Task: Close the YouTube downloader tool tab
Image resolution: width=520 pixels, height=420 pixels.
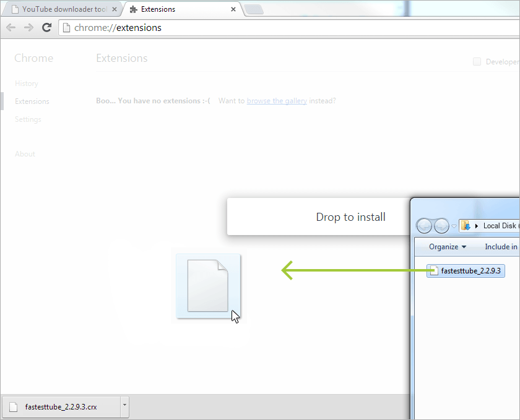Action: tap(115, 9)
